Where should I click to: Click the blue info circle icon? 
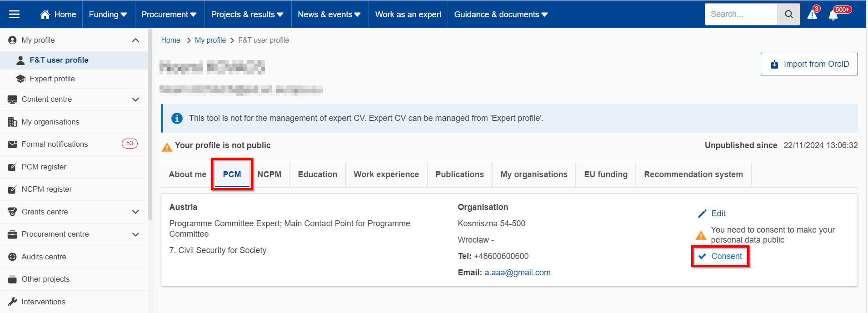coord(177,118)
